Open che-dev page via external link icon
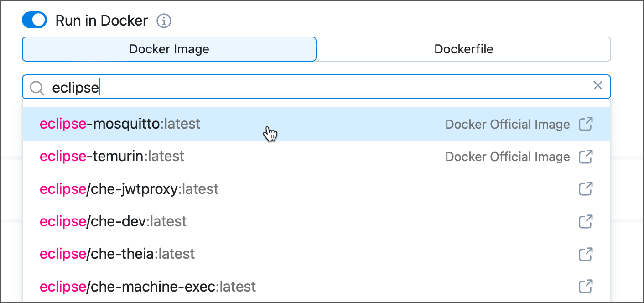644x303 pixels. coord(586,221)
